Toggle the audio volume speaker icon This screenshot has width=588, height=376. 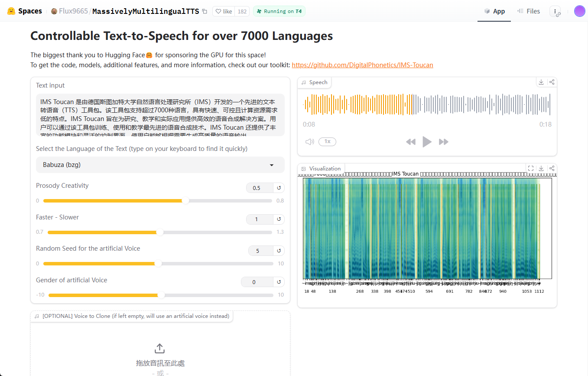tap(309, 142)
